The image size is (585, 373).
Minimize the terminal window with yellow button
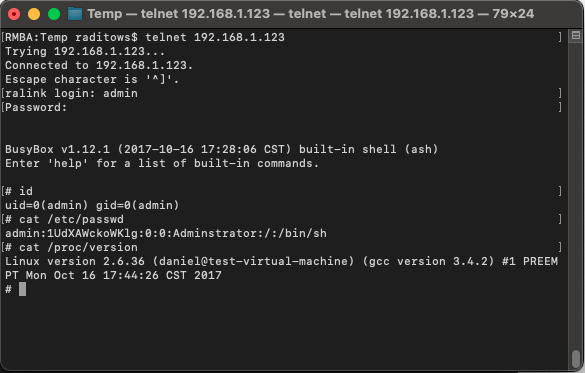point(34,14)
